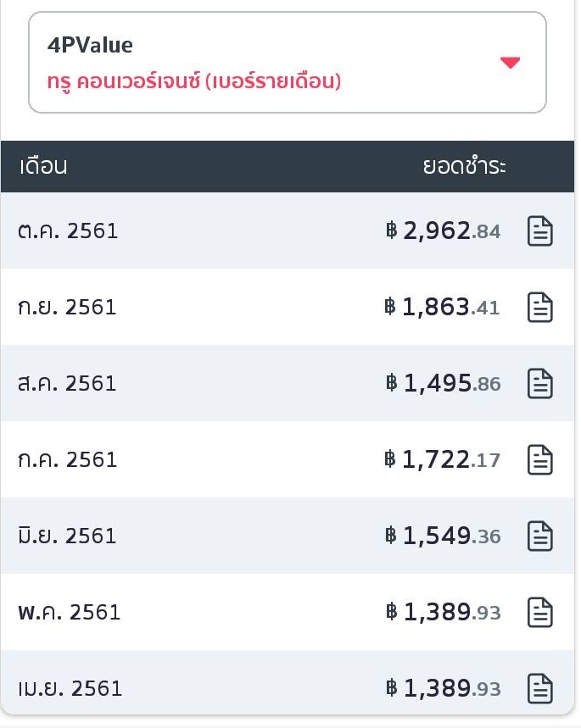Open the ก.ค. 2561 invoice document icon
This screenshot has width=581, height=728.
(540, 459)
